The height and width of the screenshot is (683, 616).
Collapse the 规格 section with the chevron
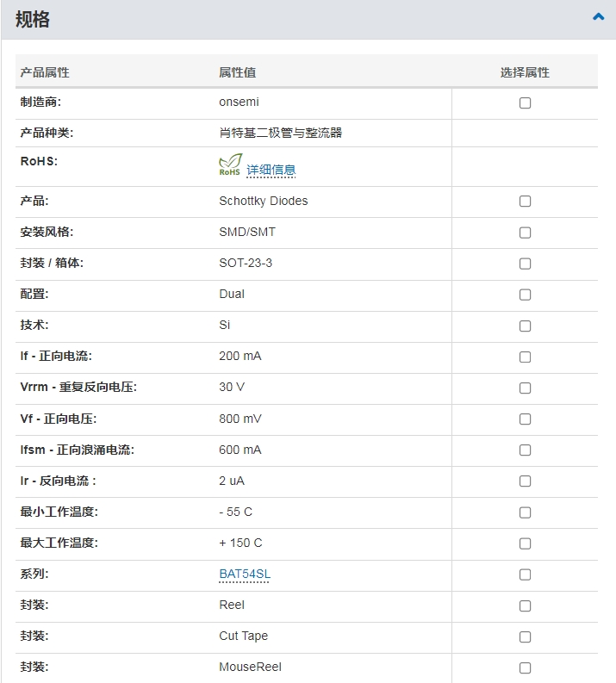[598, 17]
